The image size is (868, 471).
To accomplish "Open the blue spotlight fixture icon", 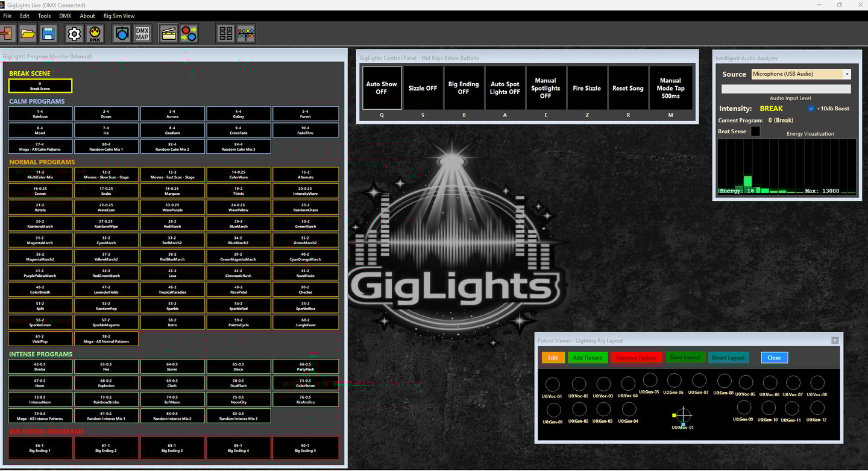I will [122, 34].
